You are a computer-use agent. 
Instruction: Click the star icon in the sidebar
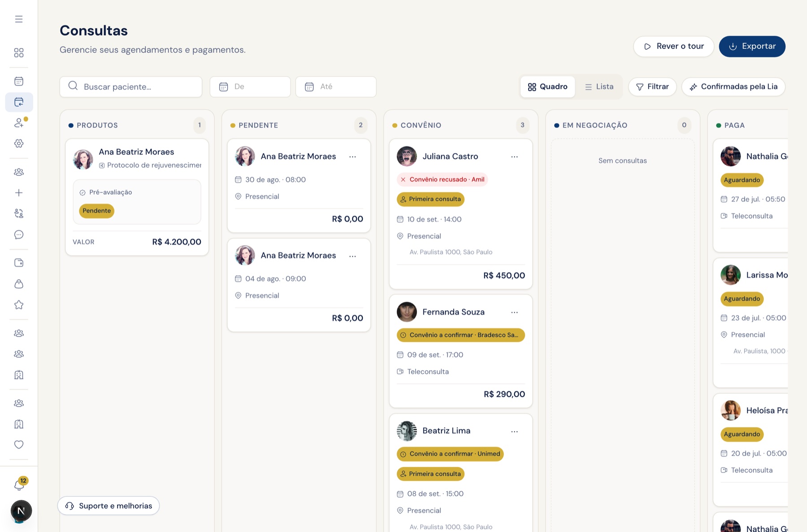click(19, 305)
